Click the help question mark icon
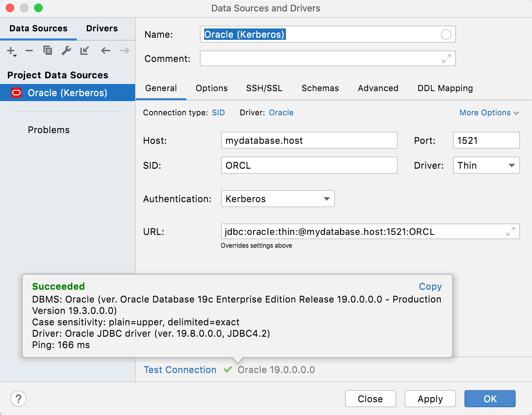Viewport: 532px width, 415px height. tap(18, 399)
